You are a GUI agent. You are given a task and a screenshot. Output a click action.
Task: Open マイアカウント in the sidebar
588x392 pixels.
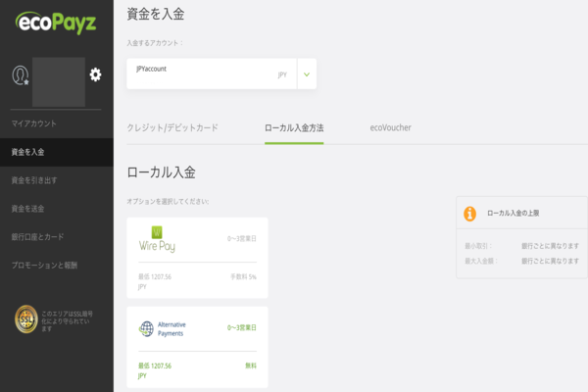pyautogui.click(x=34, y=123)
